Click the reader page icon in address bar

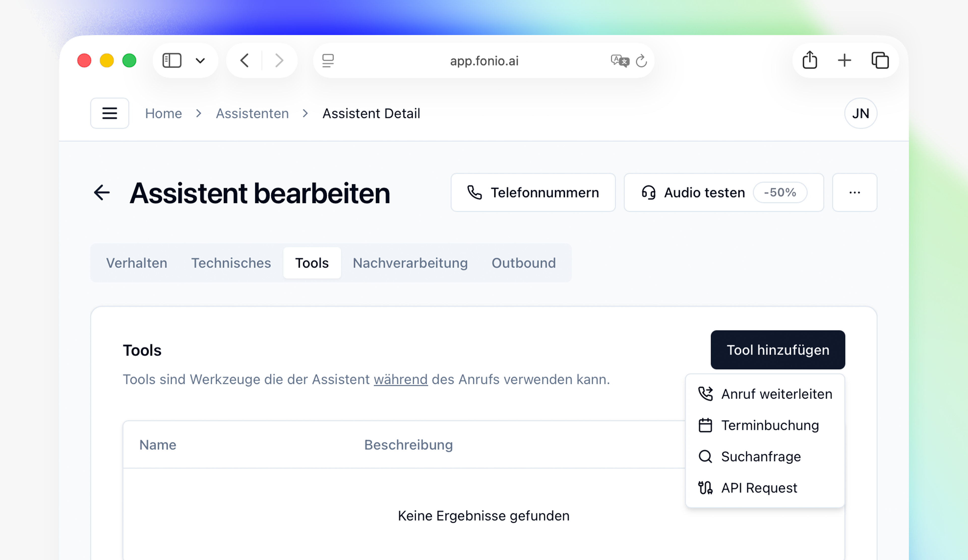click(x=328, y=61)
